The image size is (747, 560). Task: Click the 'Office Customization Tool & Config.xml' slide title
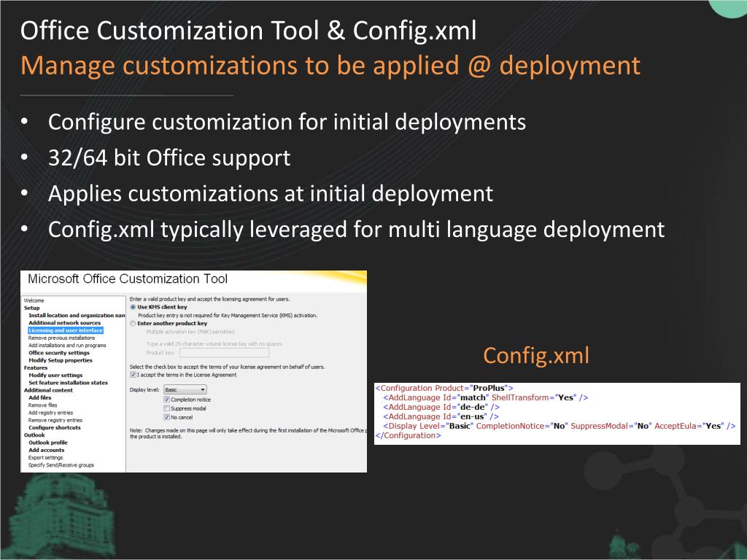[x=248, y=31]
